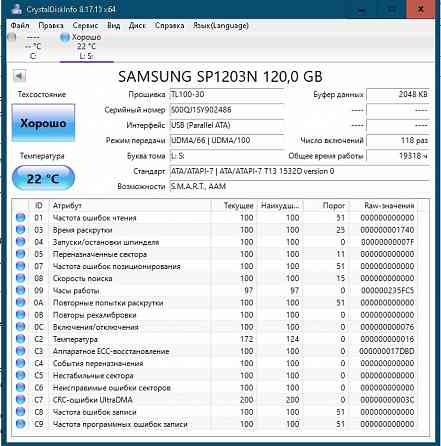Screen dimensions: 441x446
Task: Click the previous disk arrow icon
Action: click(20, 76)
